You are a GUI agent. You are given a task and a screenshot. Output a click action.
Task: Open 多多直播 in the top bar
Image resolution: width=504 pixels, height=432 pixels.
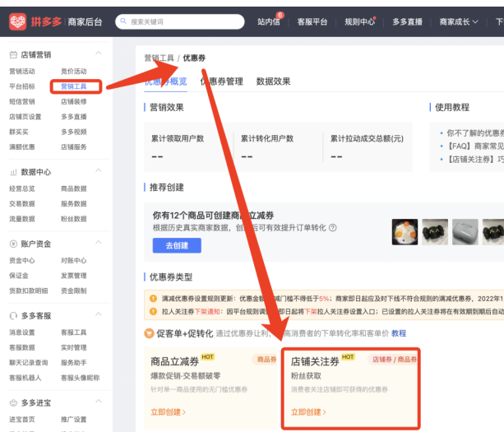pos(407,22)
